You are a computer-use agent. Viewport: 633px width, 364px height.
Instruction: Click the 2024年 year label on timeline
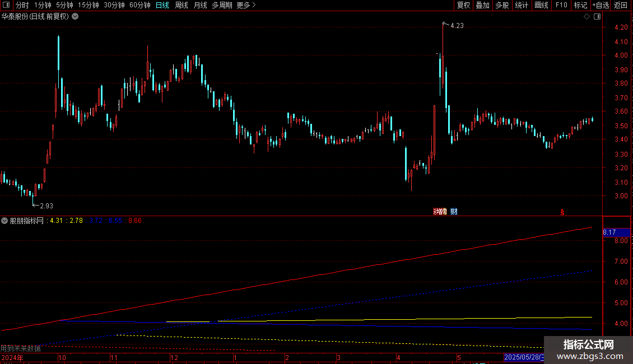[x=12, y=357]
